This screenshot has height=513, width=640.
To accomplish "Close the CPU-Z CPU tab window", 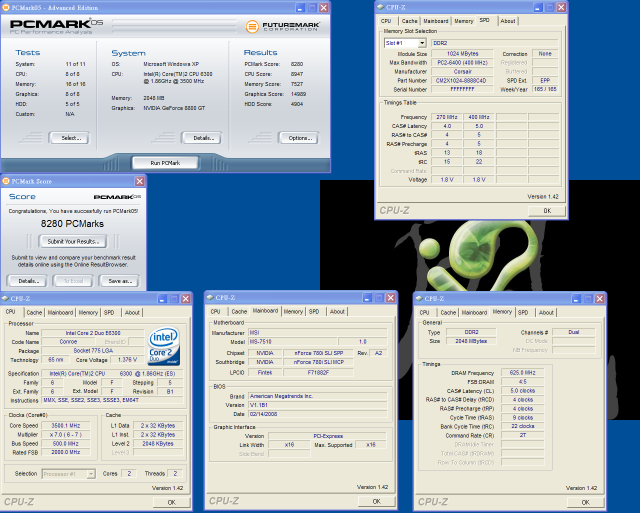I will tap(186, 299).
